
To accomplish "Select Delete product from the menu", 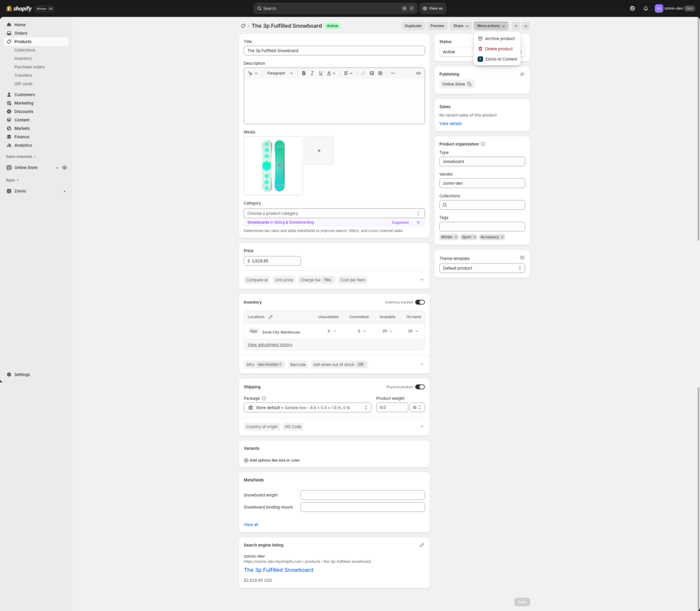I will click(x=498, y=48).
